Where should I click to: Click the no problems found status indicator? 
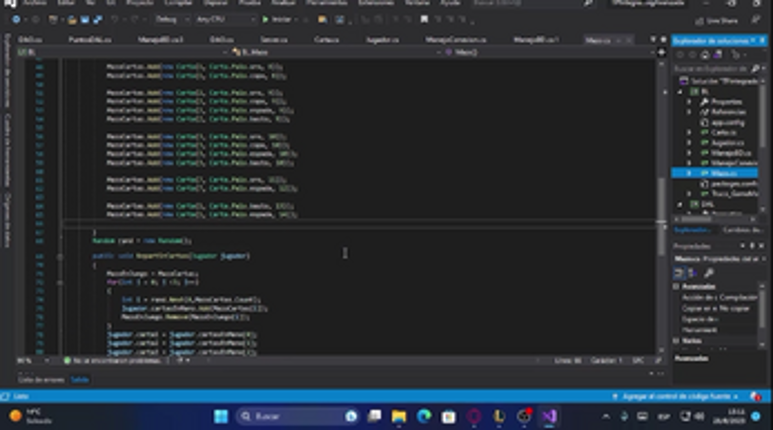click(x=112, y=361)
